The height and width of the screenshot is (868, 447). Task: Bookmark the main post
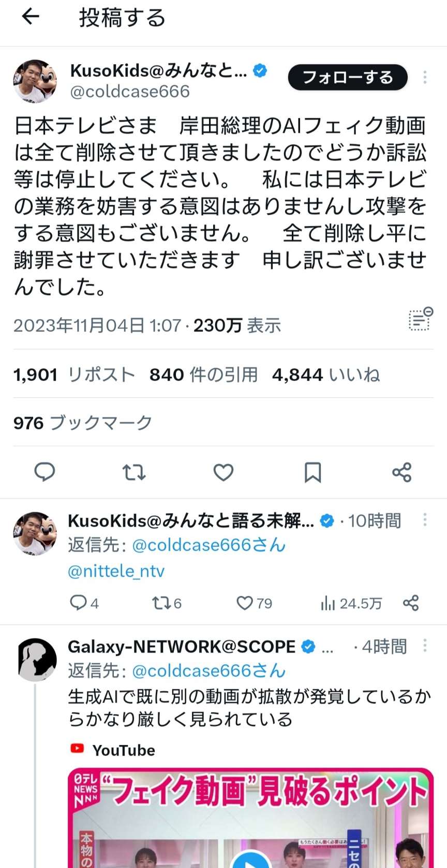click(312, 472)
